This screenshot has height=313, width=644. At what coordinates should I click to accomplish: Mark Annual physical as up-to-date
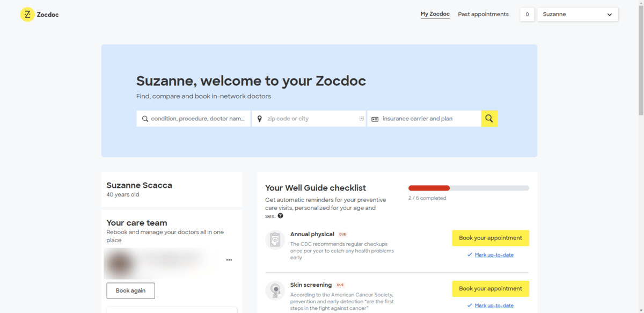(494, 255)
